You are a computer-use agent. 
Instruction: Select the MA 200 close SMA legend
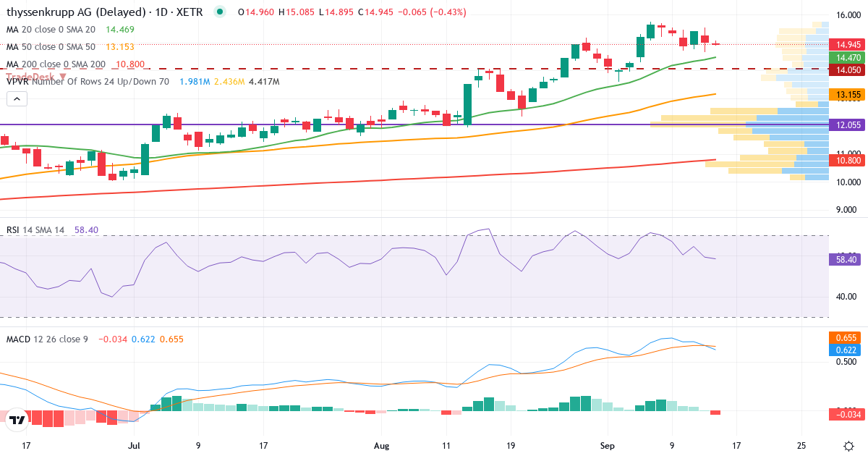click(x=56, y=64)
